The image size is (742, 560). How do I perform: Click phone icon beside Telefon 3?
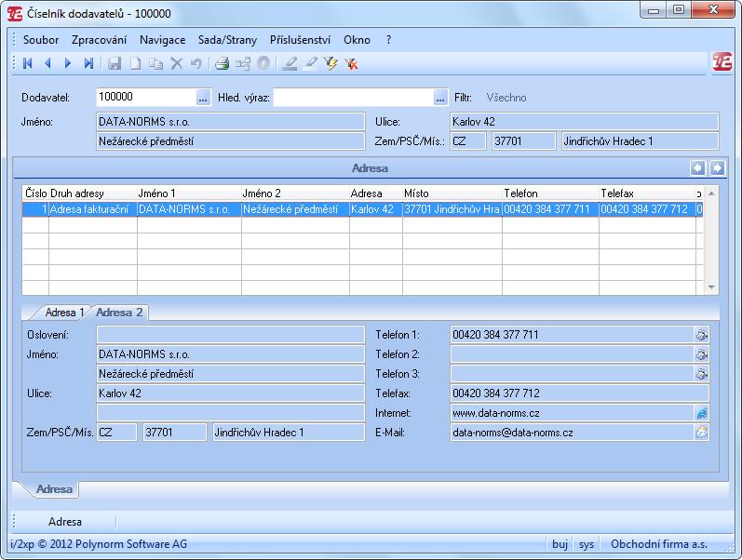[701, 374]
